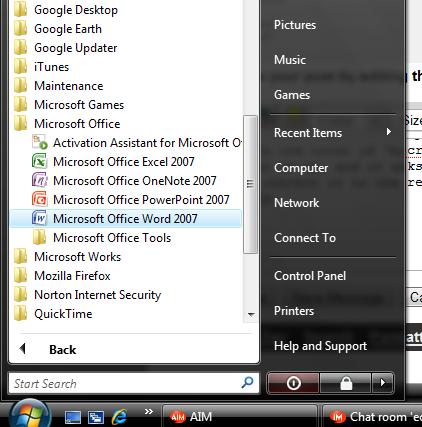Click the Windows Start orb
This screenshot has width=422, height=427.
tap(30, 415)
